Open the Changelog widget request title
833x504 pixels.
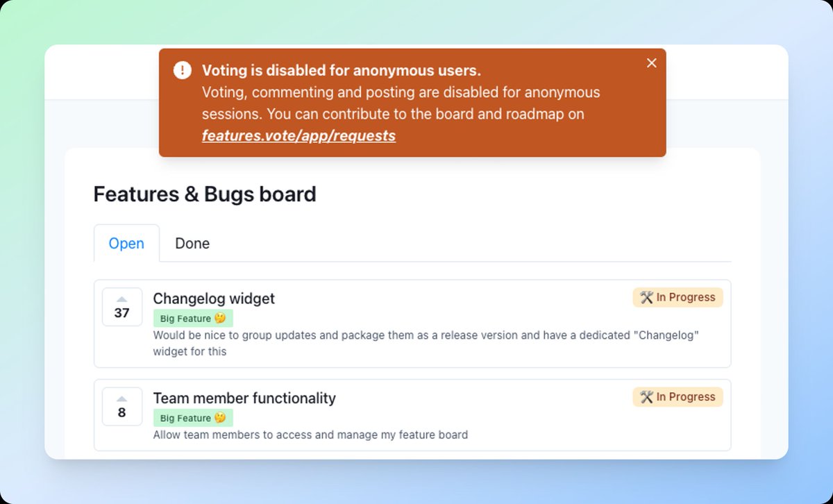(x=214, y=299)
